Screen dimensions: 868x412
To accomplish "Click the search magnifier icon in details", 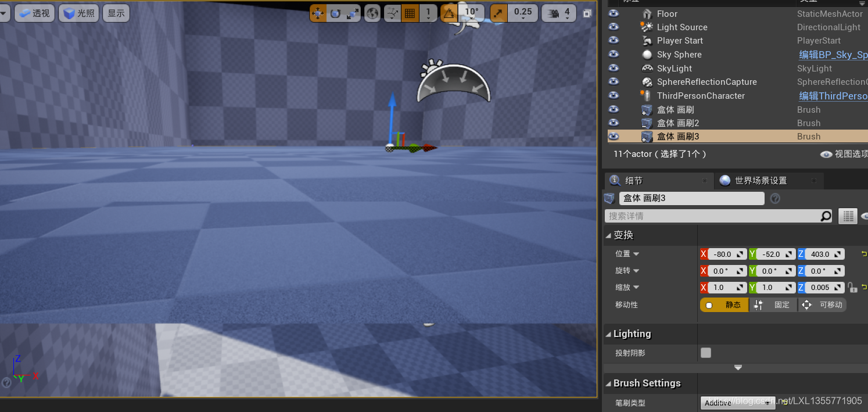I will click(x=826, y=216).
